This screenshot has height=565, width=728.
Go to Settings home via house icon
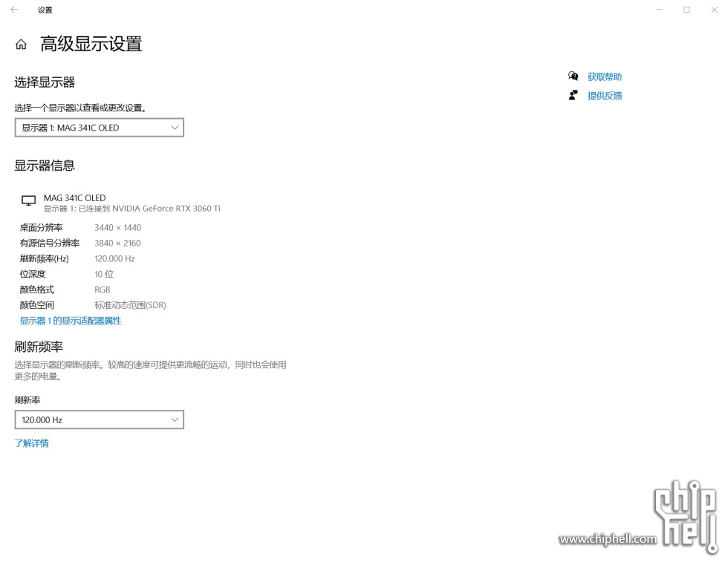pyautogui.click(x=21, y=45)
